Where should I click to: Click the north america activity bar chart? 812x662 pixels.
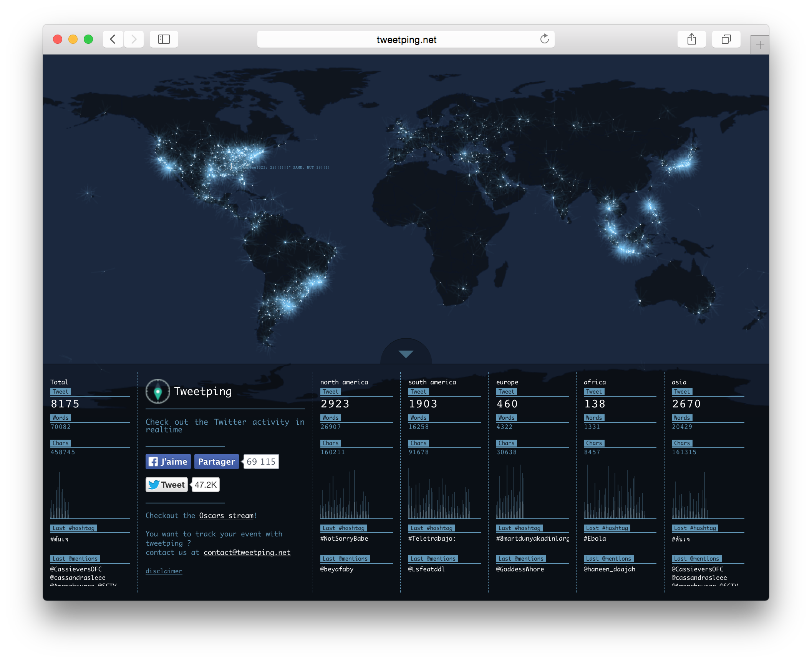click(345, 494)
